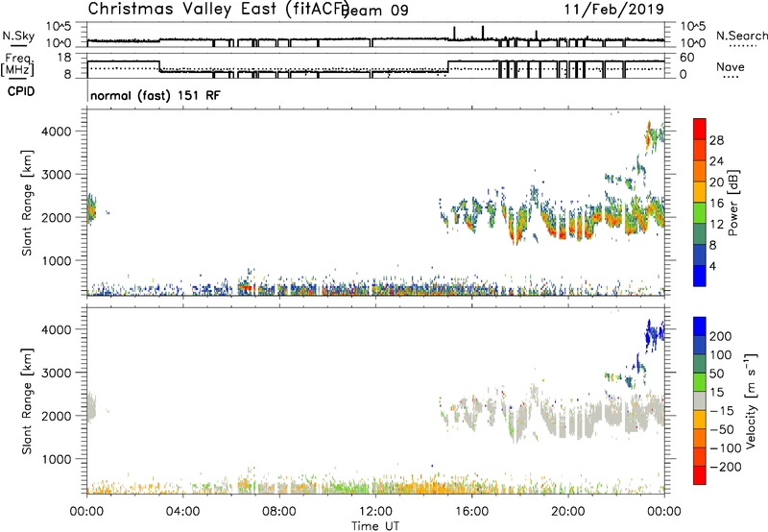Click the '200' value on Velocity color bar
This screenshot has width=768, height=532.
[720, 336]
